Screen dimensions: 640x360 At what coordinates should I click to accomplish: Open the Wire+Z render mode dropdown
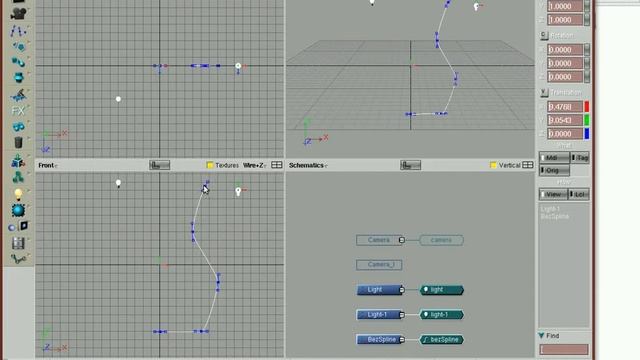(x=255, y=165)
